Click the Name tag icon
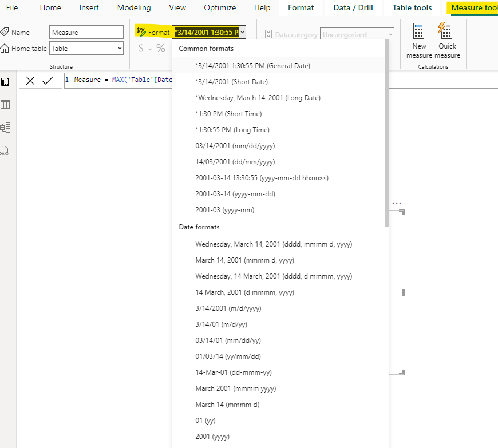498x448 pixels. click(5, 31)
